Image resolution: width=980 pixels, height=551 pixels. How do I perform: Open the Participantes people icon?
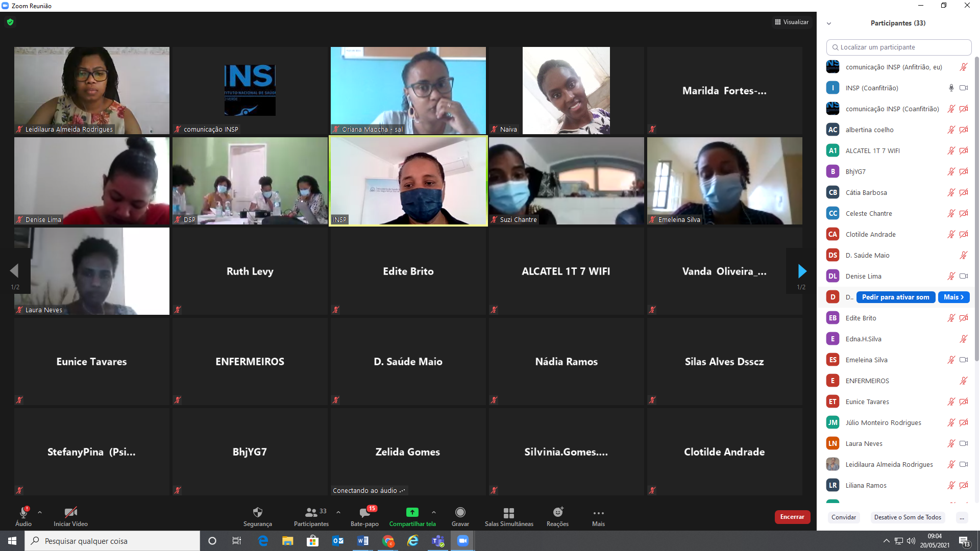tap(311, 512)
